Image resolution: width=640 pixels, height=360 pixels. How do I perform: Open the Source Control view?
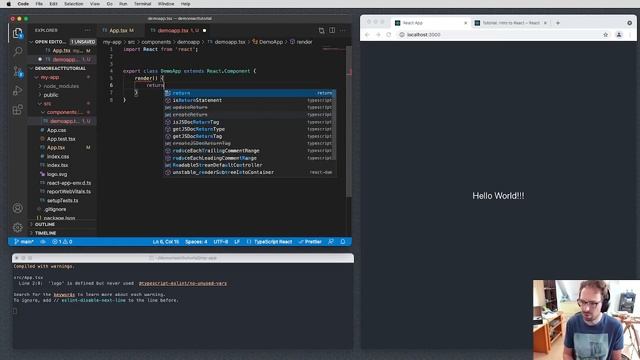tap(18, 71)
